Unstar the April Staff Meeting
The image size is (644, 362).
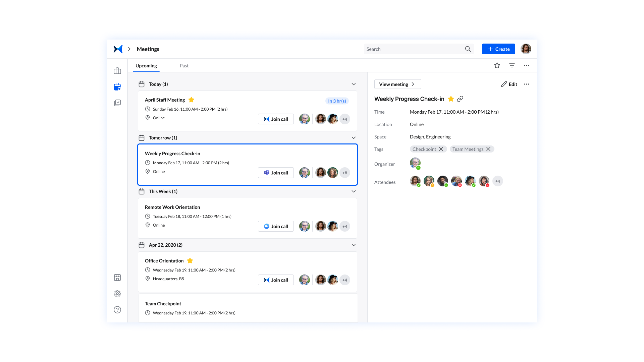click(x=191, y=100)
